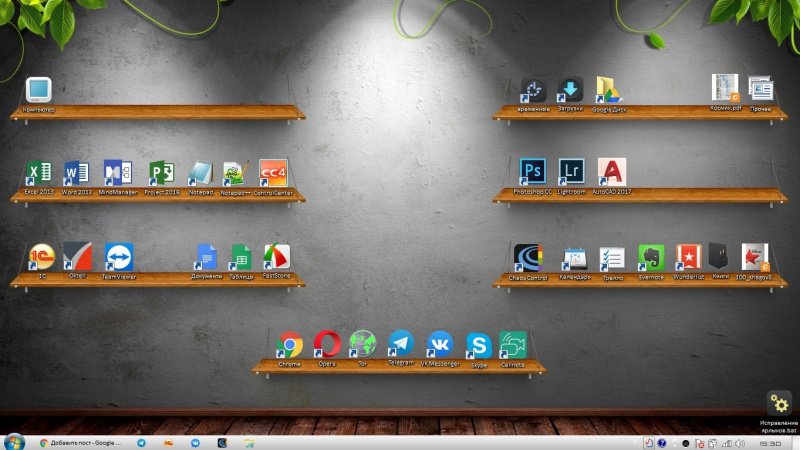Image resolution: width=800 pixels, height=450 pixels.
Task: Click the Word 2013 shortcut icon
Action: 76,172
